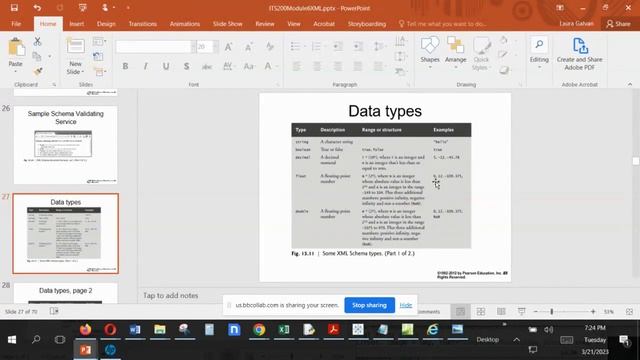Image resolution: width=640 pixels, height=360 pixels.
Task: Toggle Bold formatting
Action: tap(125, 66)
